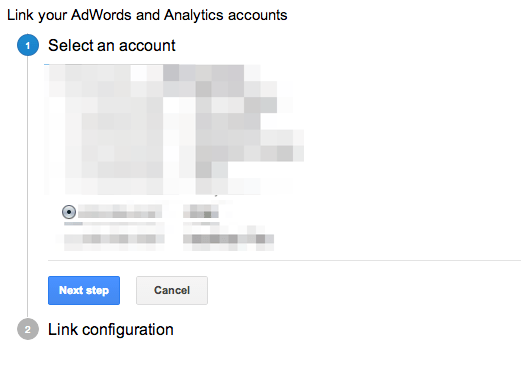Viewport: 521px width, 388px height.
Task: Click the darker pixelated block at panel top
Action: tap(203, 73)
